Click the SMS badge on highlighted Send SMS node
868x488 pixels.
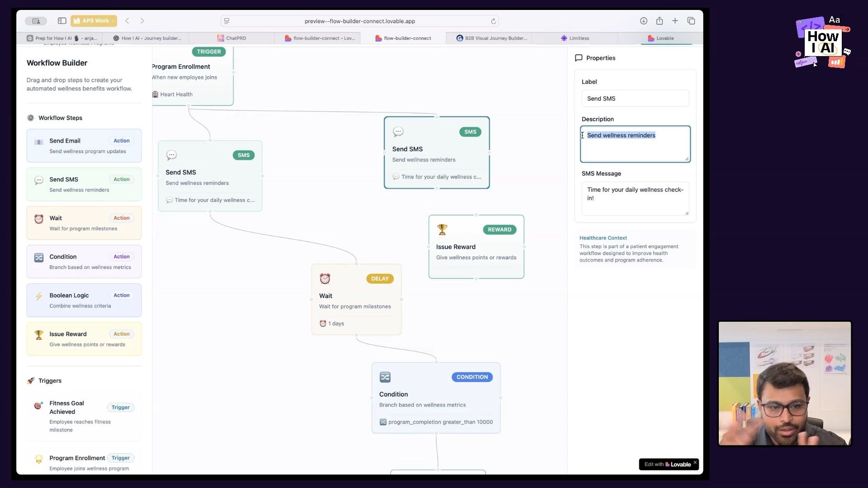coord(470,132)
